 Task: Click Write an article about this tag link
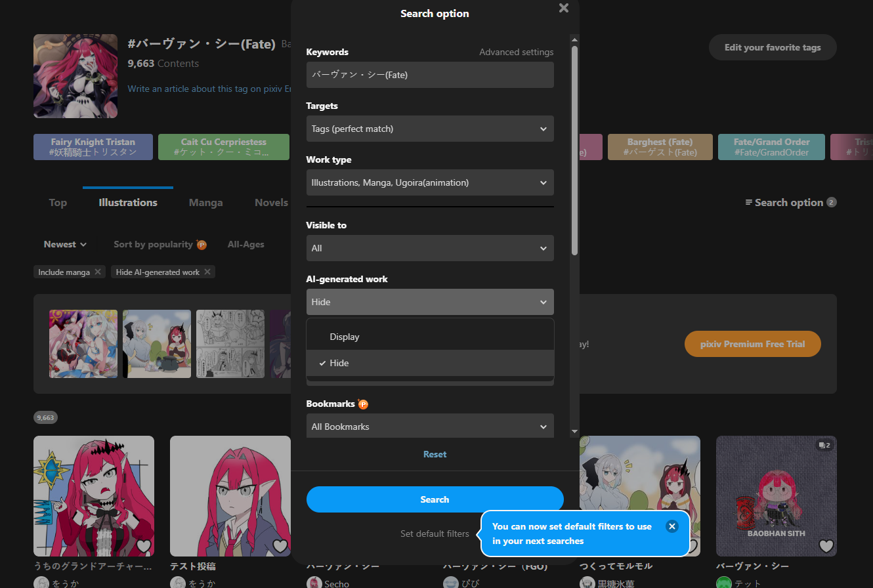click(x=209, y=89)
